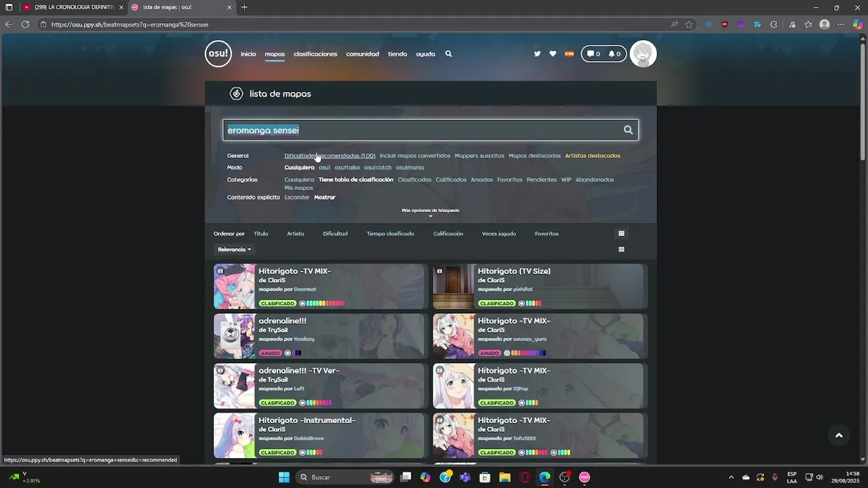Sort results by Título
868x488 pixels.
coord(261,233)
